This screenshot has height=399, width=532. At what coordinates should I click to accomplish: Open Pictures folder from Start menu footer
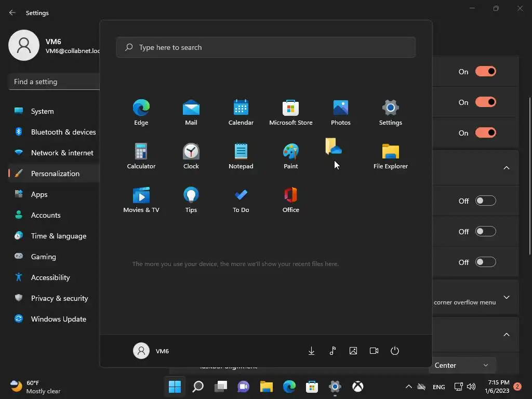tap(353, 351)
